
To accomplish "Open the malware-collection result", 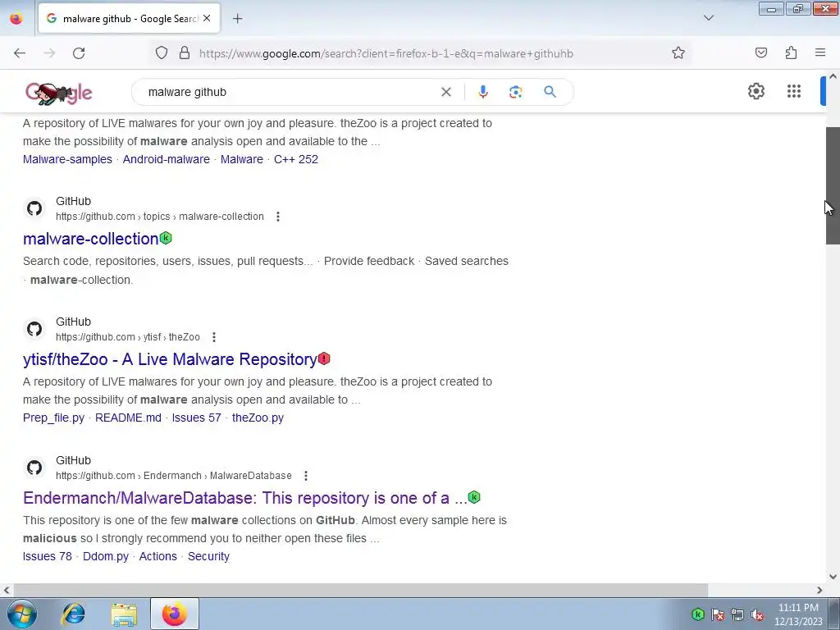I will [x=90, y=239].
